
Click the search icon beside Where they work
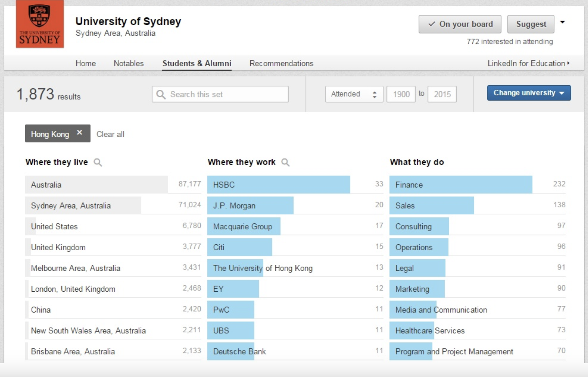tap(285, 163)
